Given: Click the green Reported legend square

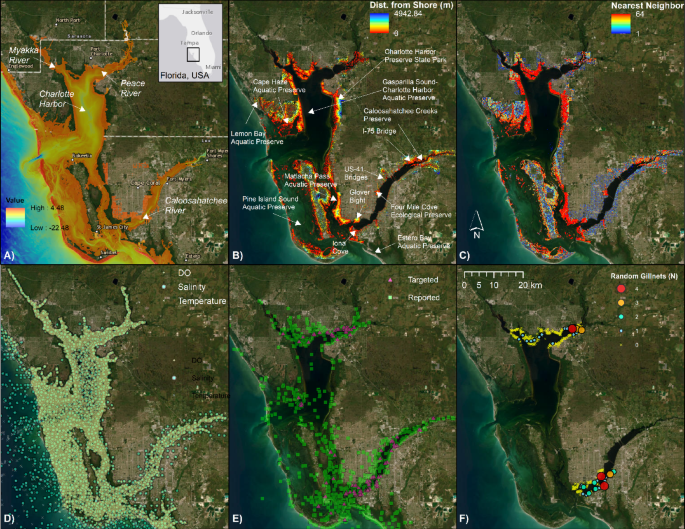Looking at the screenshot, I should coord(390,297).
